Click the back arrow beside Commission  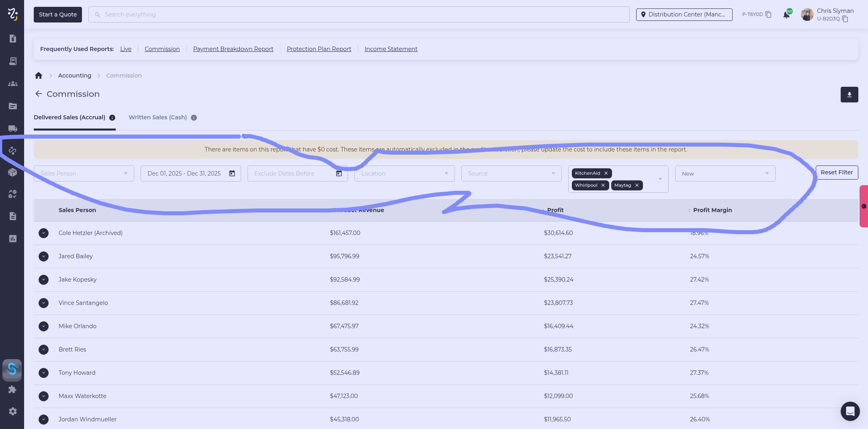[39, 94]
